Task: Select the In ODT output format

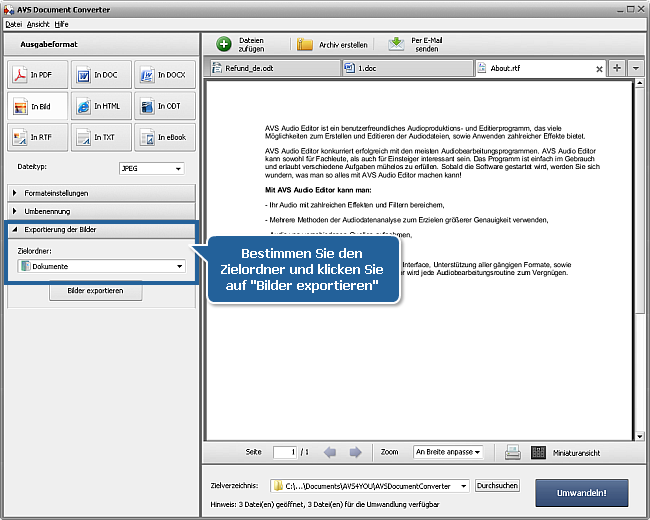Action: pos(165,106)
